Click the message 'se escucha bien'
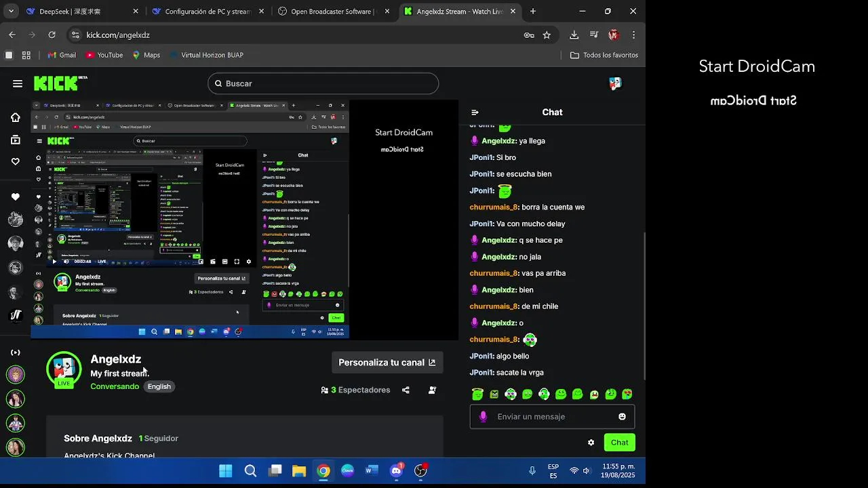Screen dimensions: 868x488 (x=524, y=174)
